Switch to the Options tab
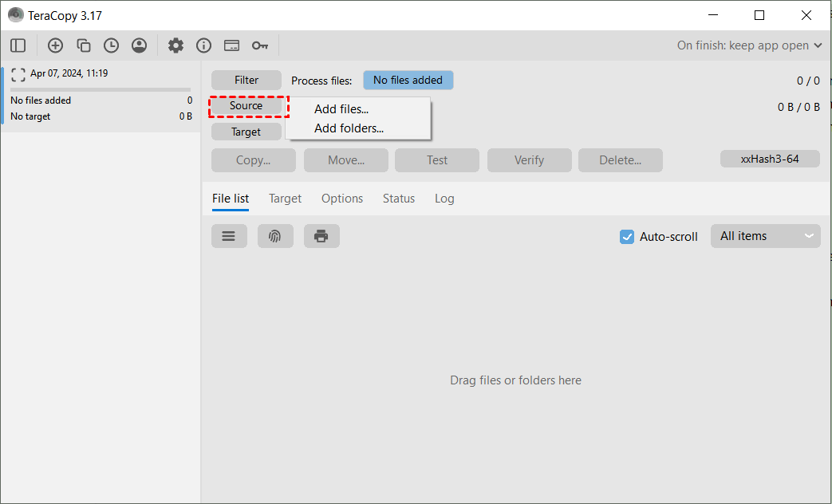The height and width of the screenshot is (504, 832). click(342, 199)
